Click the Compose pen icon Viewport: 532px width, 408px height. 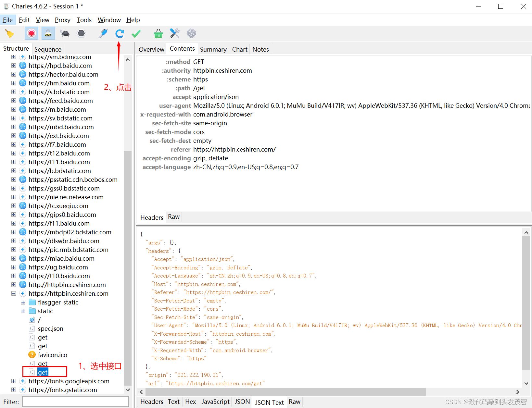click(x=103, y=33)
